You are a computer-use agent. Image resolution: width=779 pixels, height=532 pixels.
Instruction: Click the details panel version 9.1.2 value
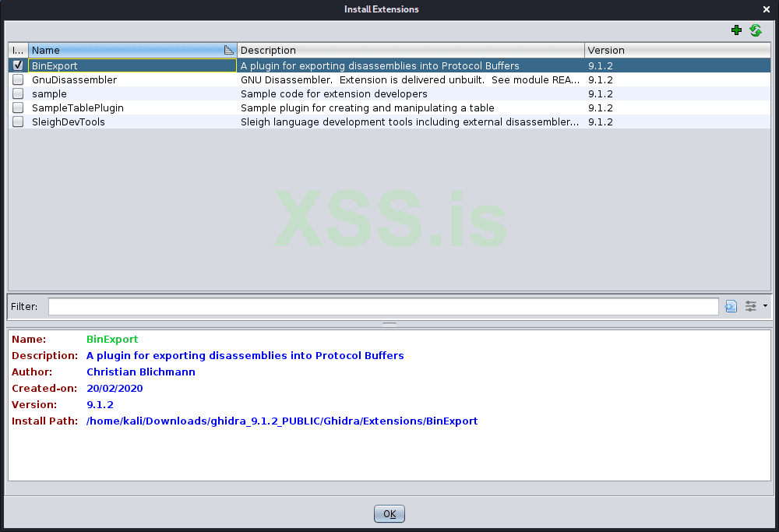click(x=100, y=404)
